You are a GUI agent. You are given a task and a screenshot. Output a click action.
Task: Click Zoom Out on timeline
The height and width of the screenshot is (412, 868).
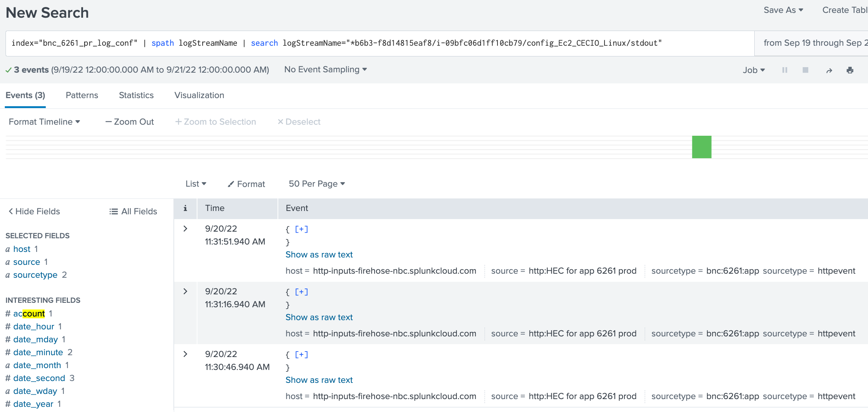pos(130,122)
